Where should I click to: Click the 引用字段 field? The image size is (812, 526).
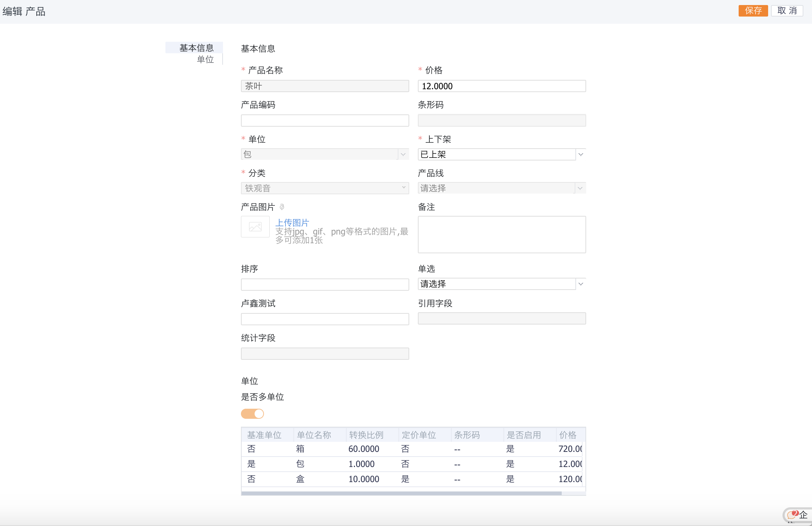click(502, 318)
